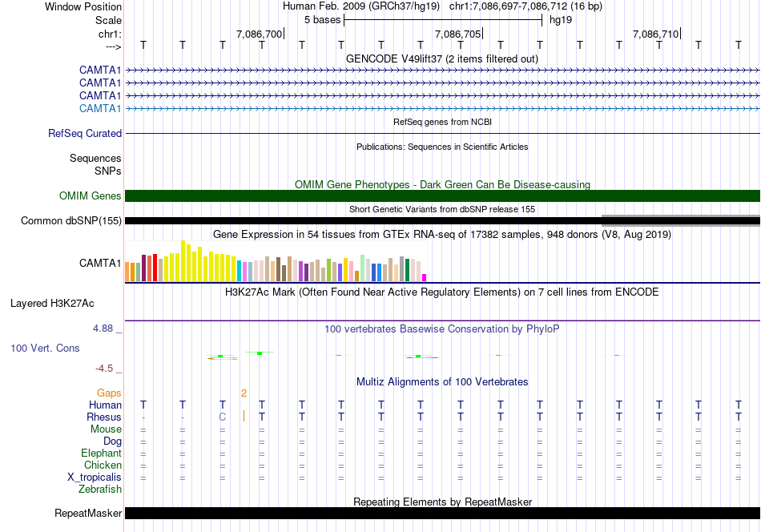The height and width of the screenshot is (532, 761).
Task: Click the 7,086,700 position marker
Action: 260,34
